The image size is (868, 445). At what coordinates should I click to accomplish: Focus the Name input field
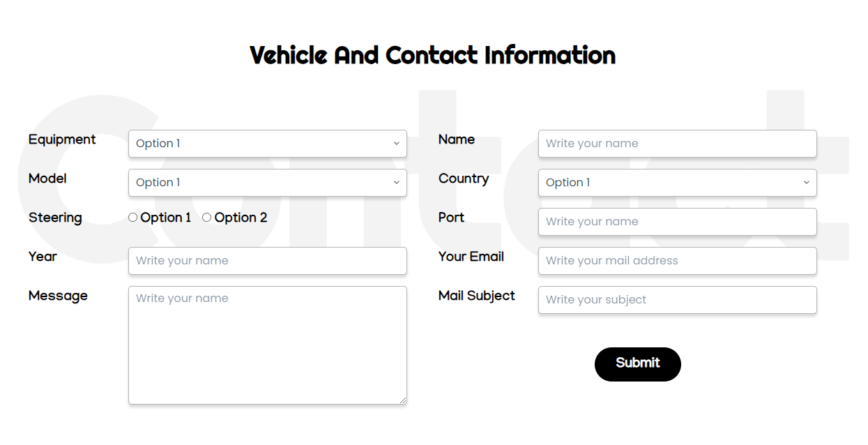click(x=677, y=144)
